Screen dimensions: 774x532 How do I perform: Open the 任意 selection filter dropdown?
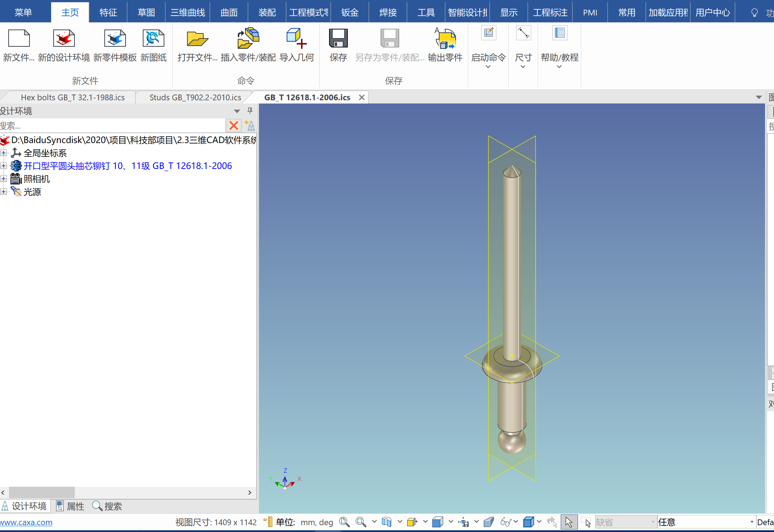pos(751,522)
